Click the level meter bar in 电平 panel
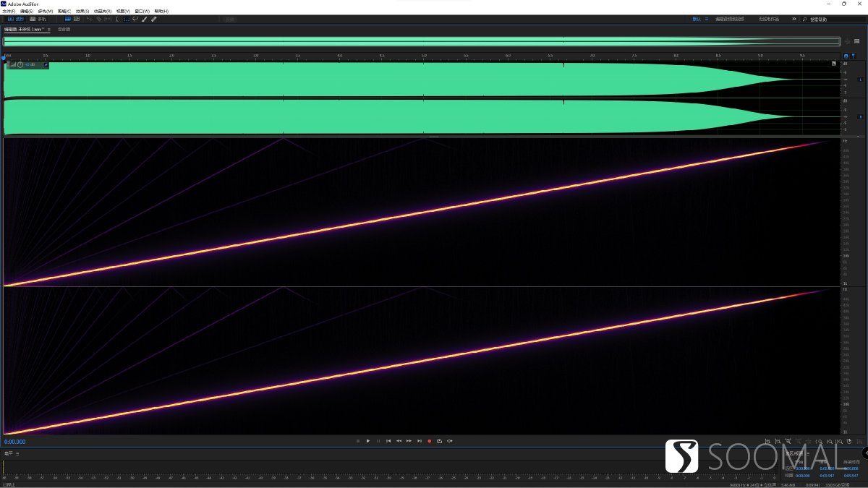 pyautogui.click(x=391, y=467)
